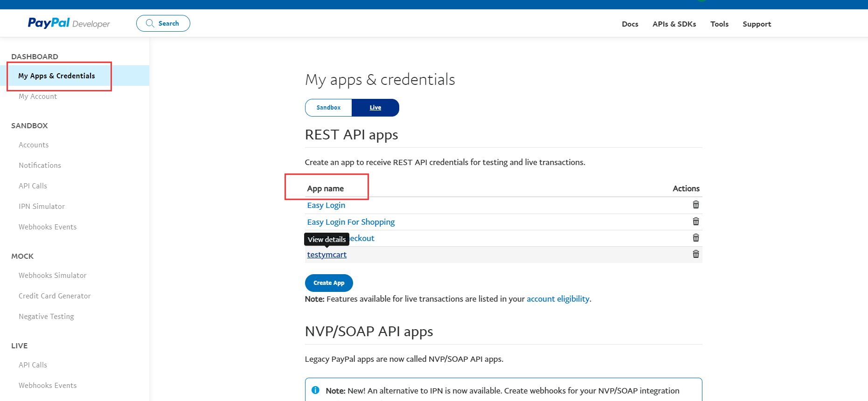This screenshot has width=868, height=401.
Task: Open the Support menu
Action: (757, 24)
